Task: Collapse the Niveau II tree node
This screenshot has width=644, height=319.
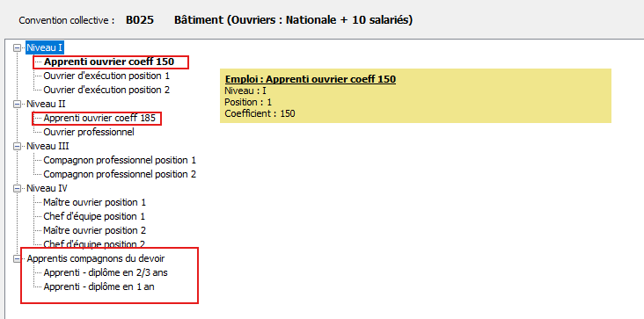Action: point(17,105)
